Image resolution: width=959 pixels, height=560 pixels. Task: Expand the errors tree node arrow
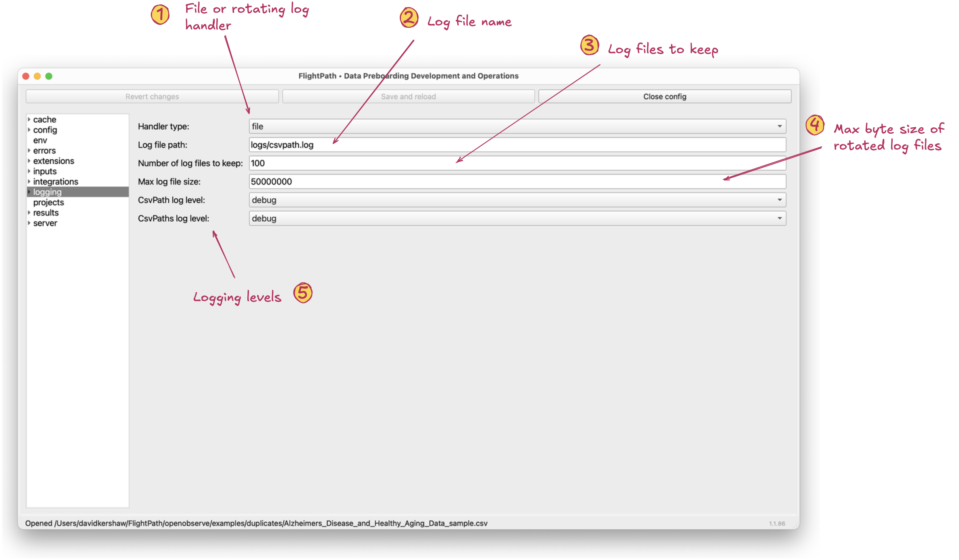(x=29, y=150)
